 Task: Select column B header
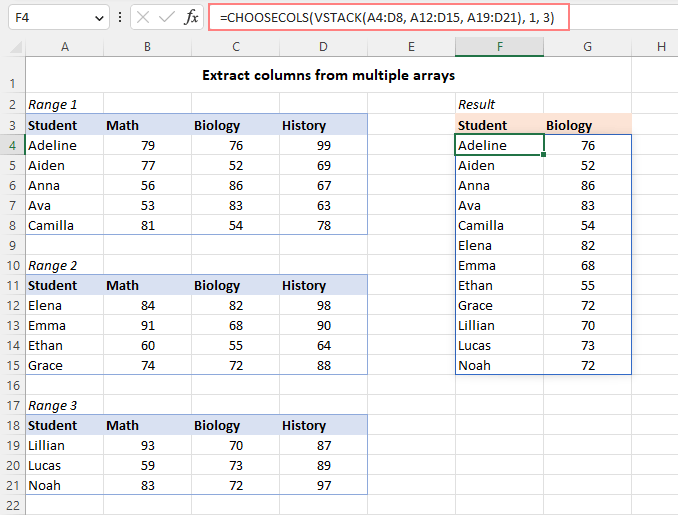(147, 47)
